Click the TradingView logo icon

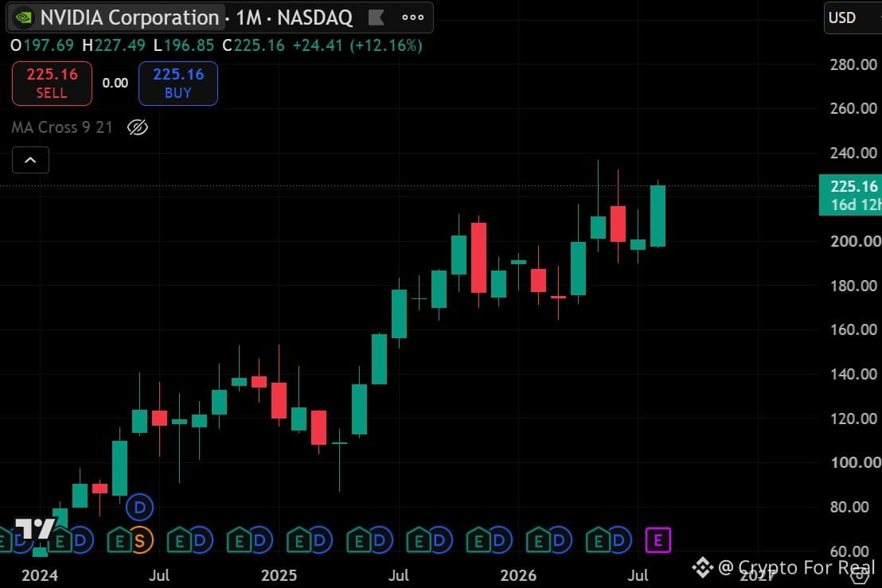34,530
